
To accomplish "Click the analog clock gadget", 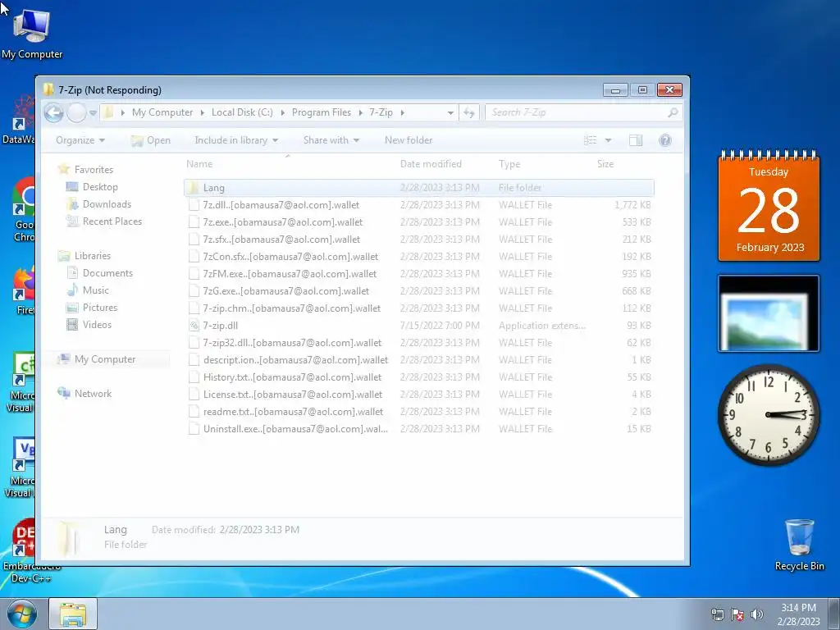I will 769,414.
